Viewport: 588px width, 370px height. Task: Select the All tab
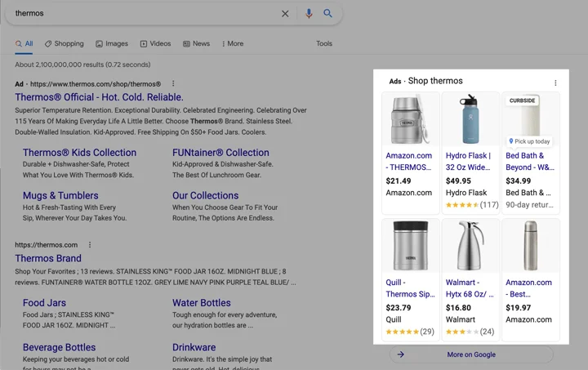point(24,44)
